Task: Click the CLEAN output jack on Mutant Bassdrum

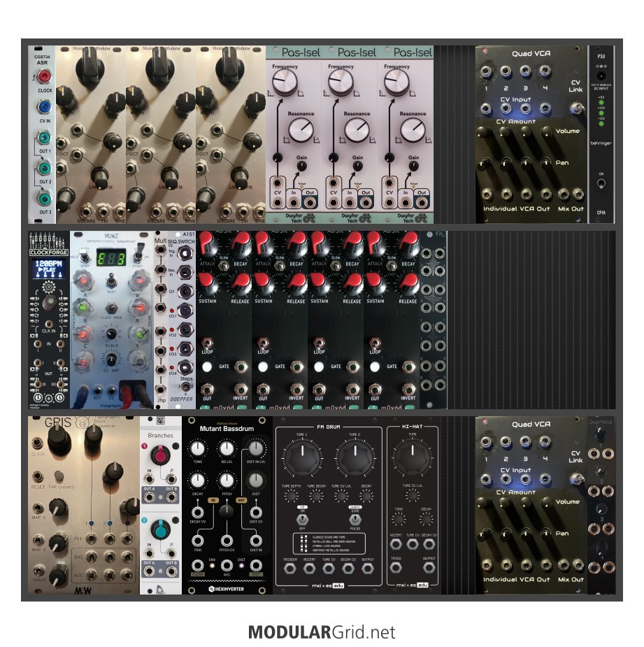Action: 198,565
